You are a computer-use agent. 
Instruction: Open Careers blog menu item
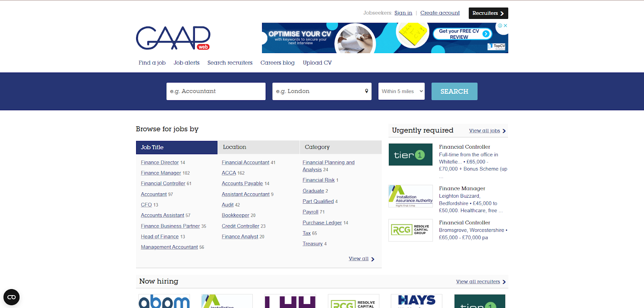[x=277, y=63]
